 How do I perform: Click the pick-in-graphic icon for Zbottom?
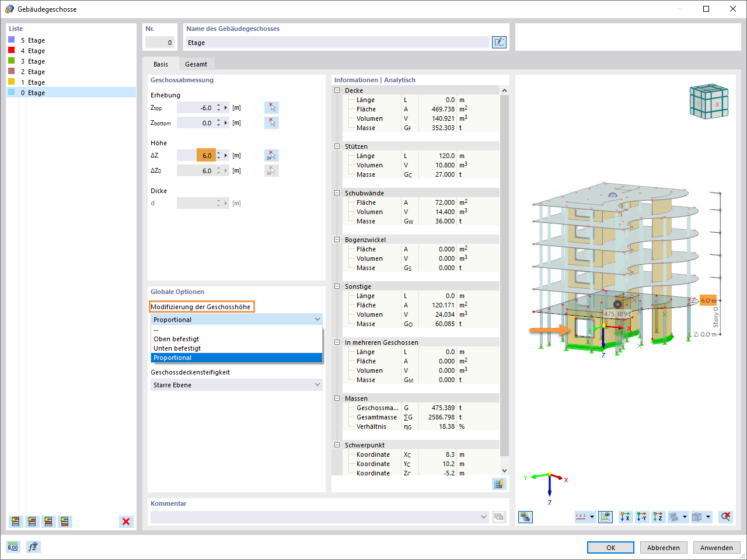click(x=271, y=123)
